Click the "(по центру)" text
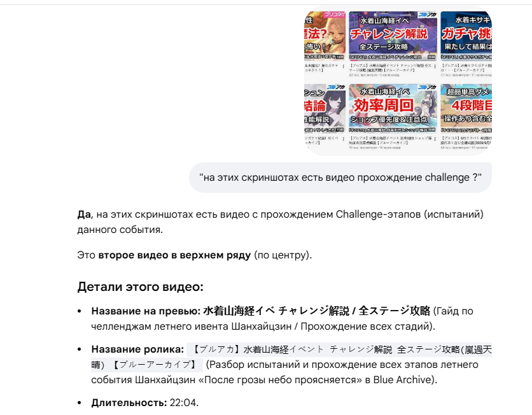The width and height of the screenshot is (532, 415). pos(283,255)
